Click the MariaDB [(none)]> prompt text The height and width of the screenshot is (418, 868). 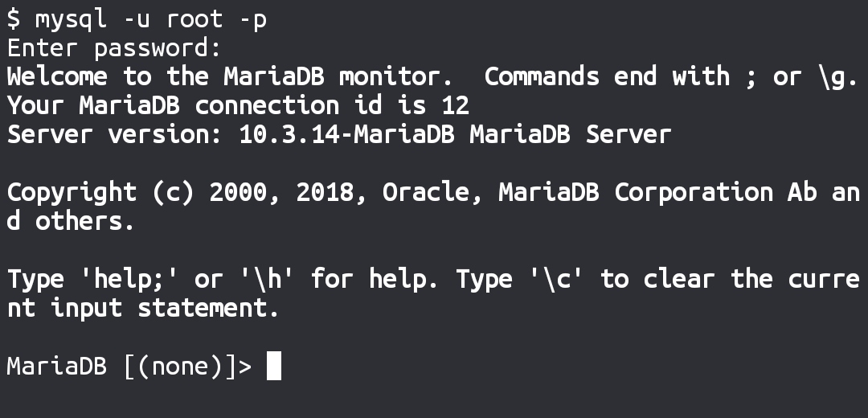click(129, 367)
